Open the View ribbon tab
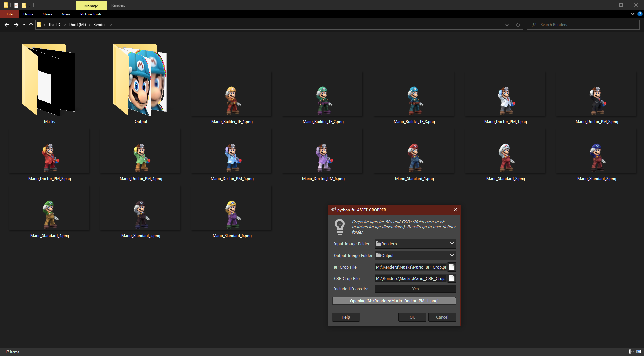 click(x=66, y=14)
